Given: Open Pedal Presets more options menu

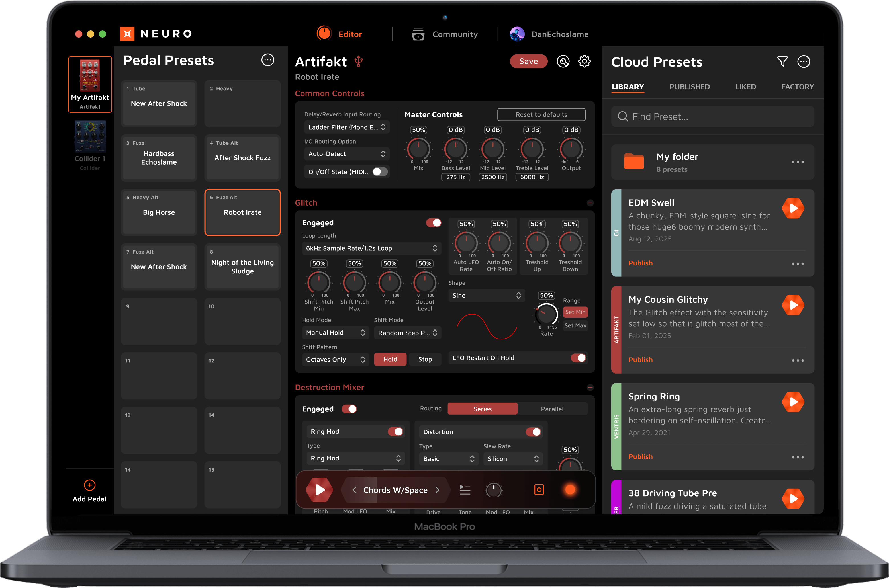Looking at the screenshot, I should pyautogui.click(x=267, y=60).
